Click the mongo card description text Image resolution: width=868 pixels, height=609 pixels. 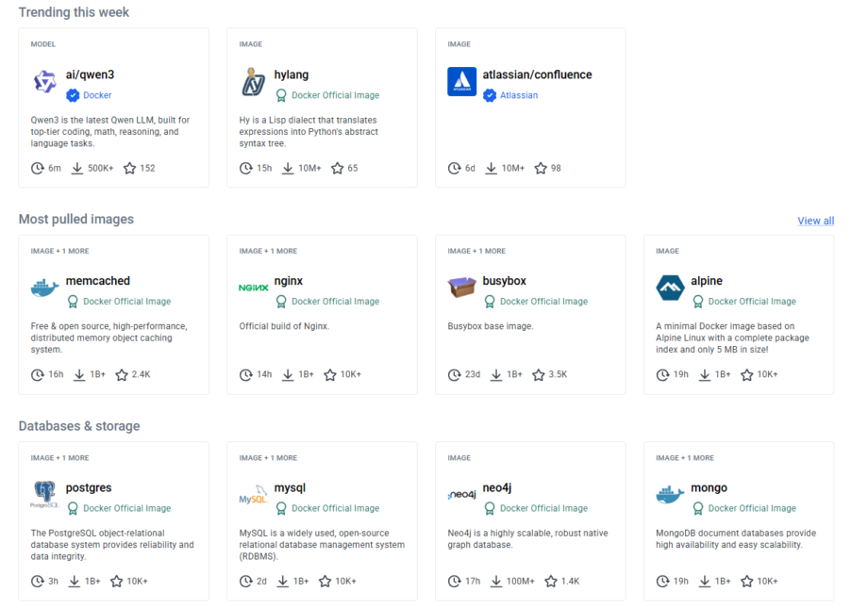736,539
